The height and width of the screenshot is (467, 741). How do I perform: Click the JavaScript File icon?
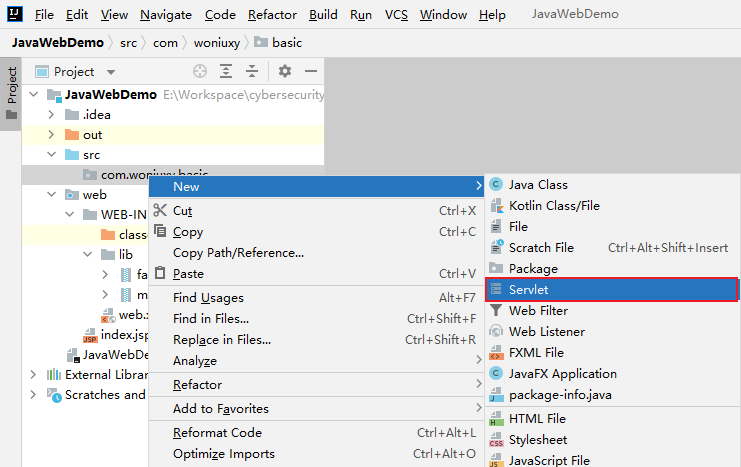[x=496, y=460]
